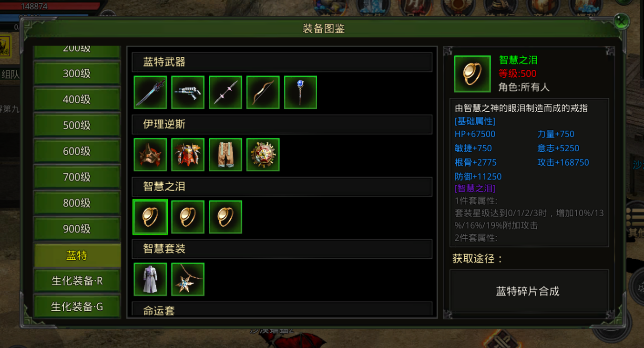Select the second 智慧之泪 ring
The width and height of the screenshot is (644, 348).
188,217
